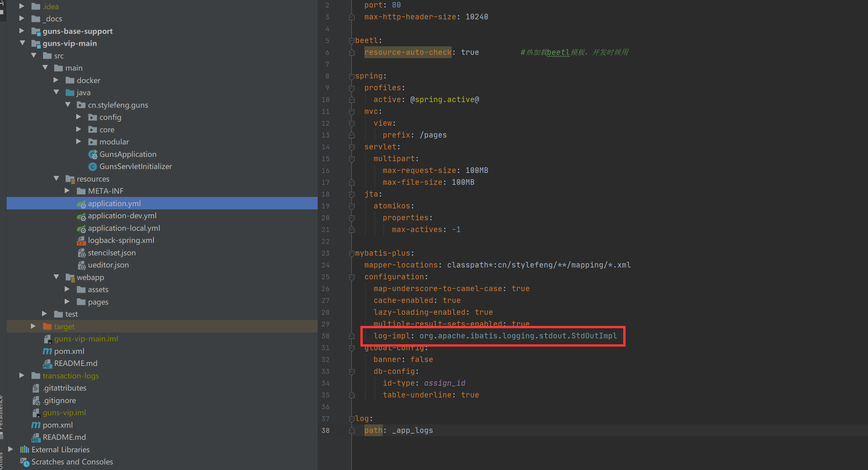Expand the guns-base-support module
868x470 pixels.
(22, 31)
